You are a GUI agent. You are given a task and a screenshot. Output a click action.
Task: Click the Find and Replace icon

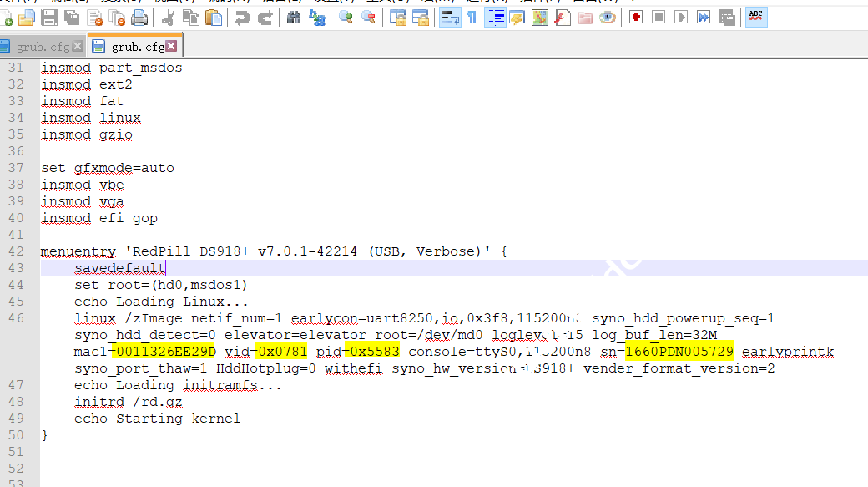(317, 17)
